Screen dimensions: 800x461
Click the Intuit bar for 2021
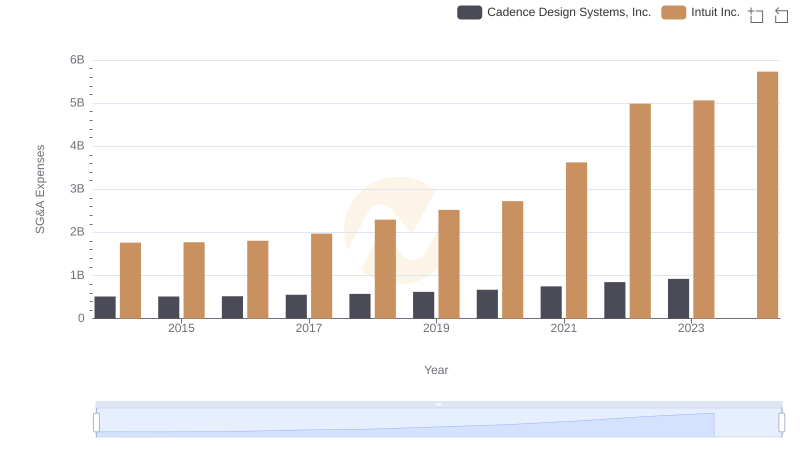click(x=577, y=240)
